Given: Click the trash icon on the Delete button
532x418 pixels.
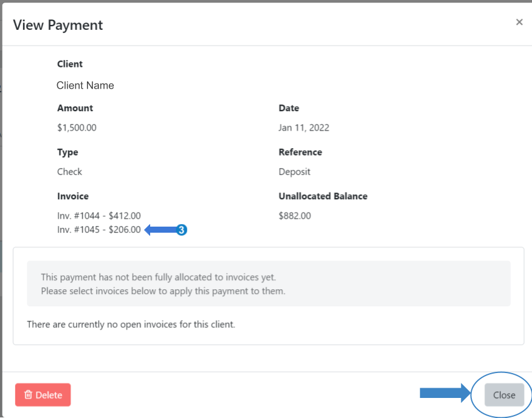Looking at the screenshot, I should pyautogui.click(x=29, y=395).
